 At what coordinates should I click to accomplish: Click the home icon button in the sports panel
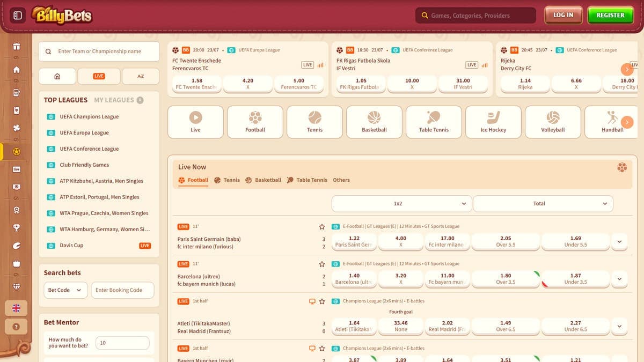57,76
